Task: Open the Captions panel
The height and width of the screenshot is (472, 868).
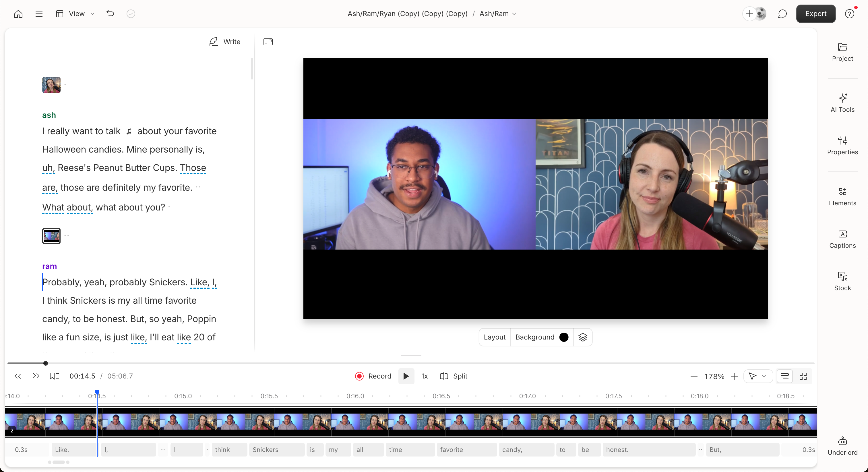Action: 842,239
